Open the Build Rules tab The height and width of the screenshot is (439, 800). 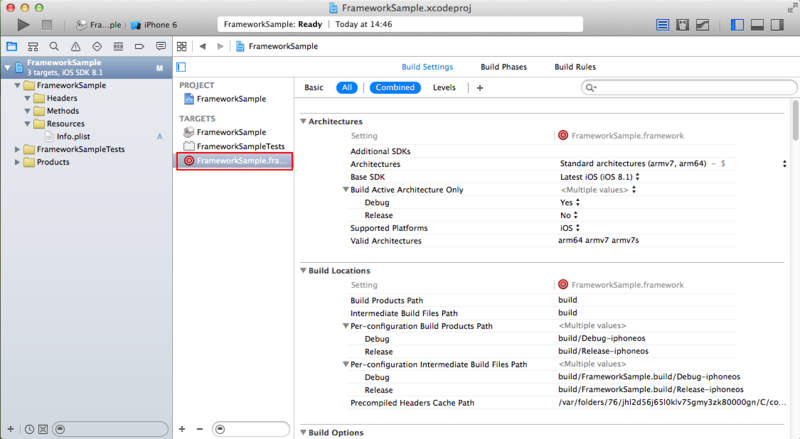pos(575,67)
